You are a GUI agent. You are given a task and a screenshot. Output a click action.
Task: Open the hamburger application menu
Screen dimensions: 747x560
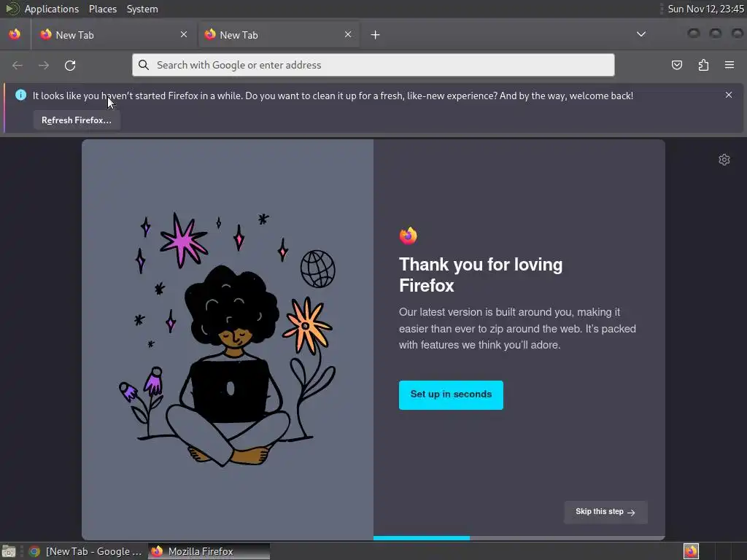click(729, 65)
